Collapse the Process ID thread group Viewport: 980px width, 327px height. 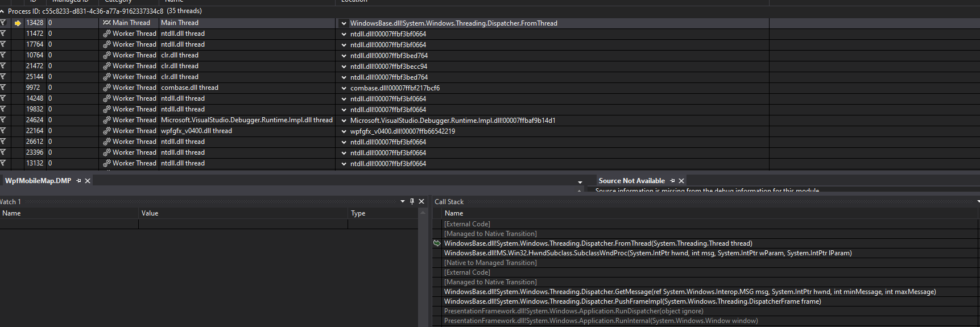(2, 11)
